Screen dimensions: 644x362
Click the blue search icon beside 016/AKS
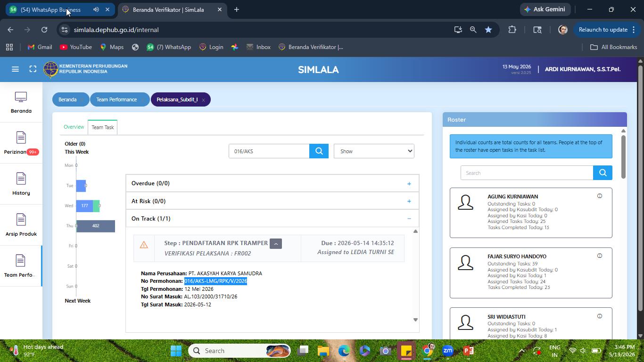coord(319,151)
